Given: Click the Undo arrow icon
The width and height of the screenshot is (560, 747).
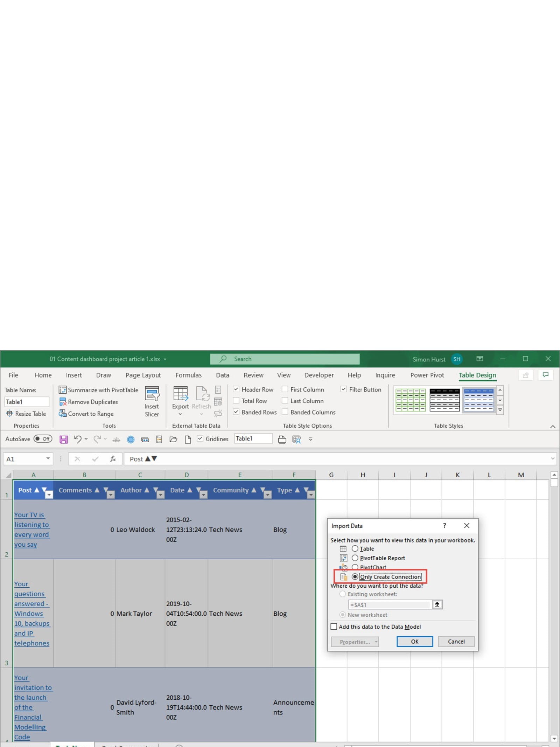Looking at the screenshot, I should pos(77,439).
